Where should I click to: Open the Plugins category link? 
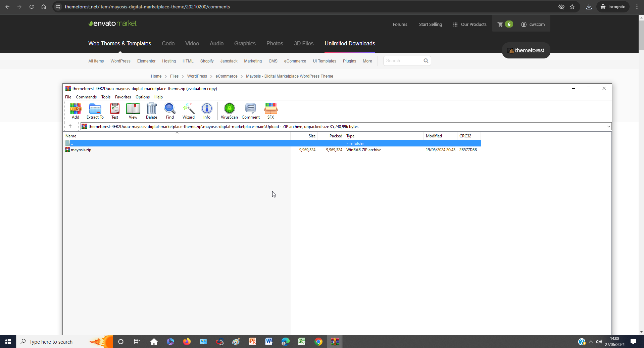[x=349, y=61]
